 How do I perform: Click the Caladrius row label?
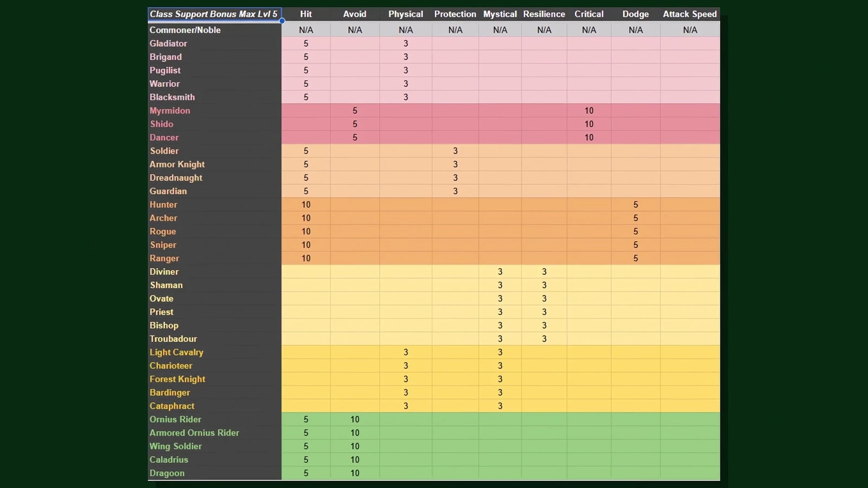(169, 460)
